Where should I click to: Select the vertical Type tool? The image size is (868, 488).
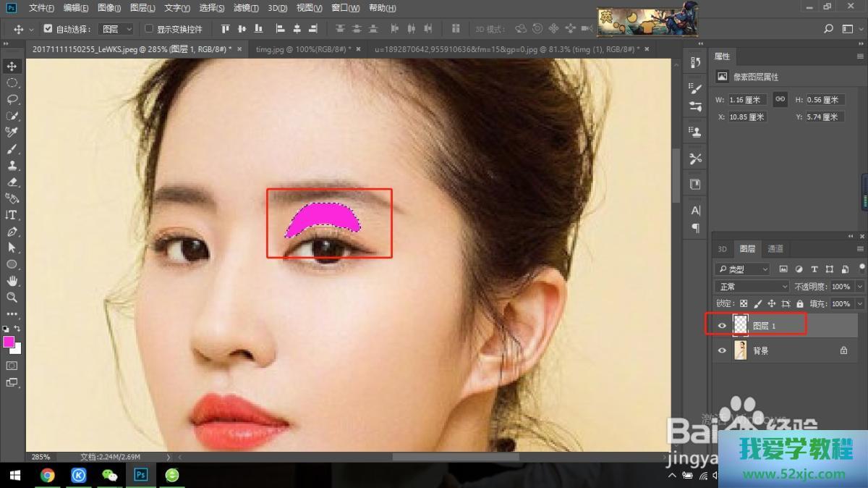pyautogui.click(x=12, y=215)
